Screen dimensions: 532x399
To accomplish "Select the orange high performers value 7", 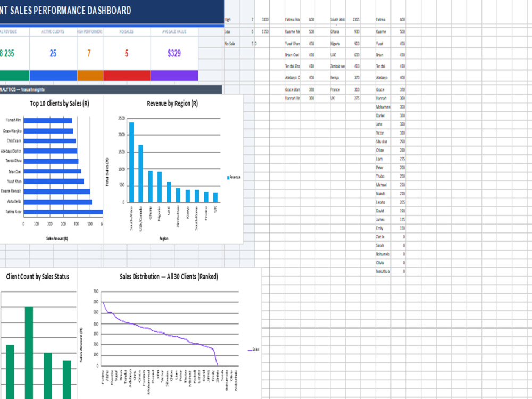I will click(x=89, y=53).
